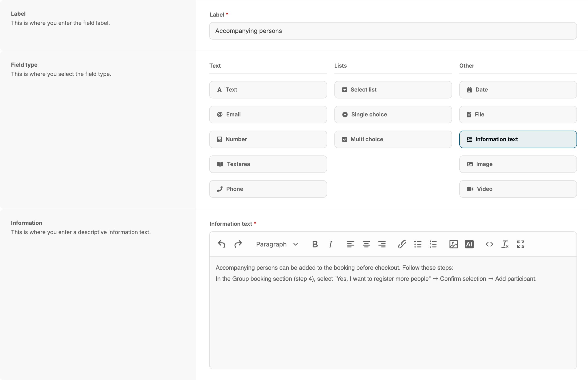Pick the Single choice field type
The height and width of the screenshot is (380, 588).
pos(393,114)
